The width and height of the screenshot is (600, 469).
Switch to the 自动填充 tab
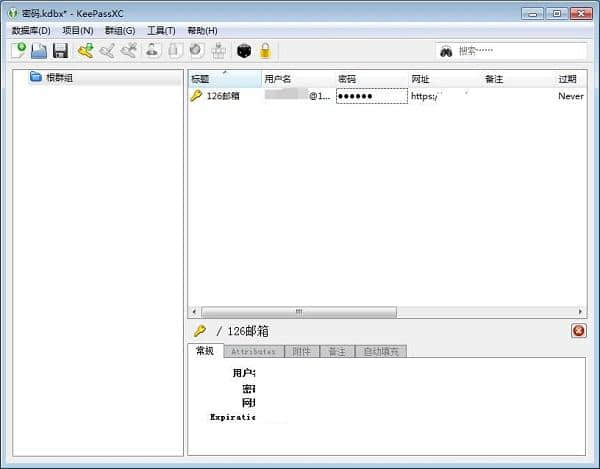[381, 351]
